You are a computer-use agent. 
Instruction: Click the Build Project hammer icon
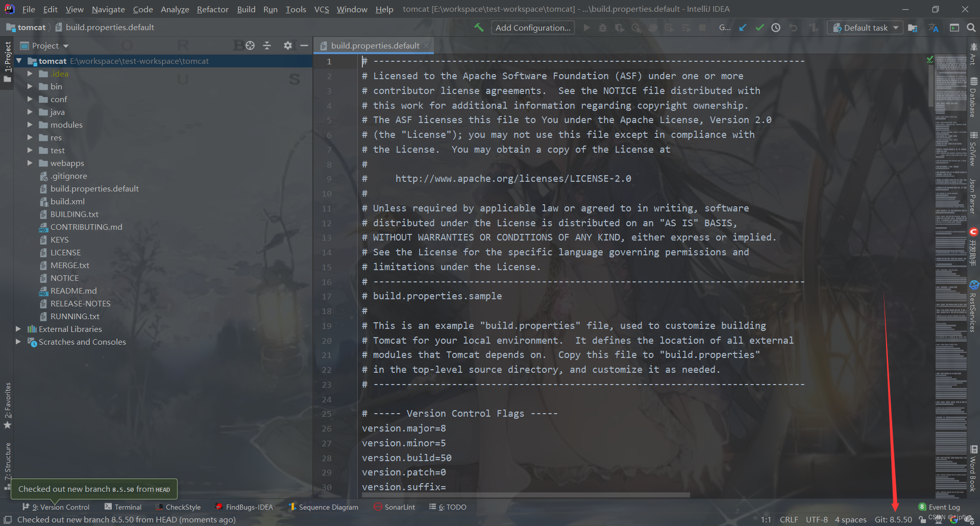pyautogui.click(x=479, y=28)
